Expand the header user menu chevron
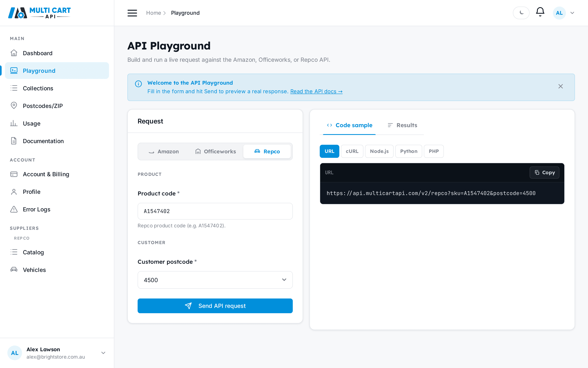 tap(572, 13)
